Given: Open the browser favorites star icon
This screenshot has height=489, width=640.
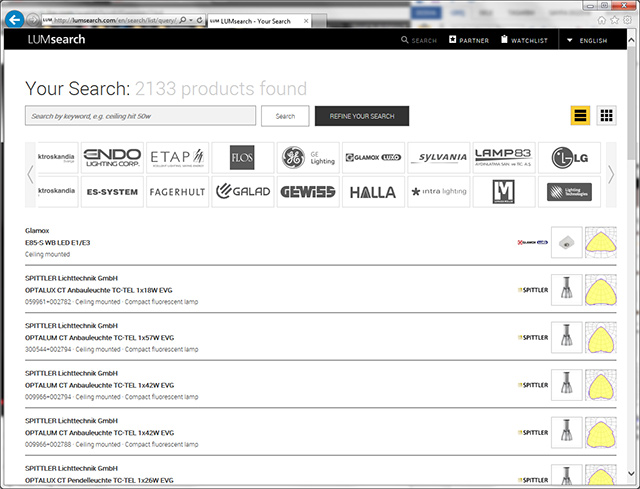Looking at the screenshot, I should pos(614,20).
